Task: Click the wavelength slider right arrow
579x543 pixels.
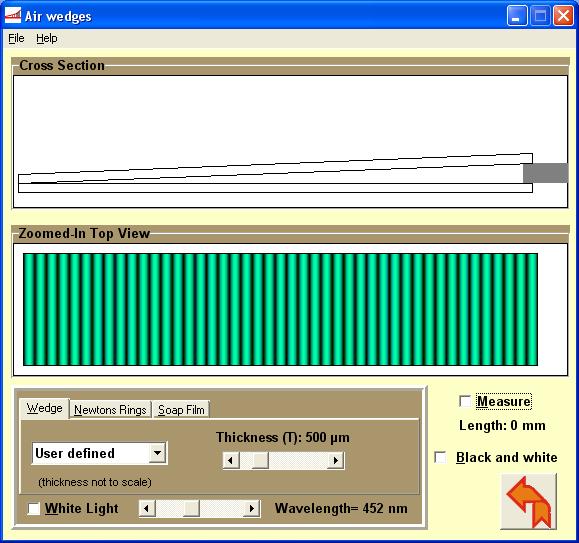Action: point(252,509)
